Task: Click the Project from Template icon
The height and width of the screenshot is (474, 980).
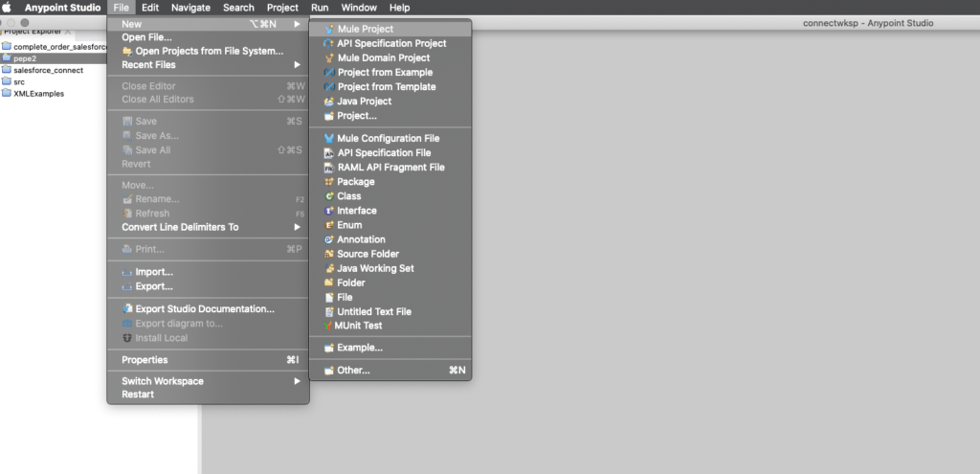Action: tap(329, 87)
